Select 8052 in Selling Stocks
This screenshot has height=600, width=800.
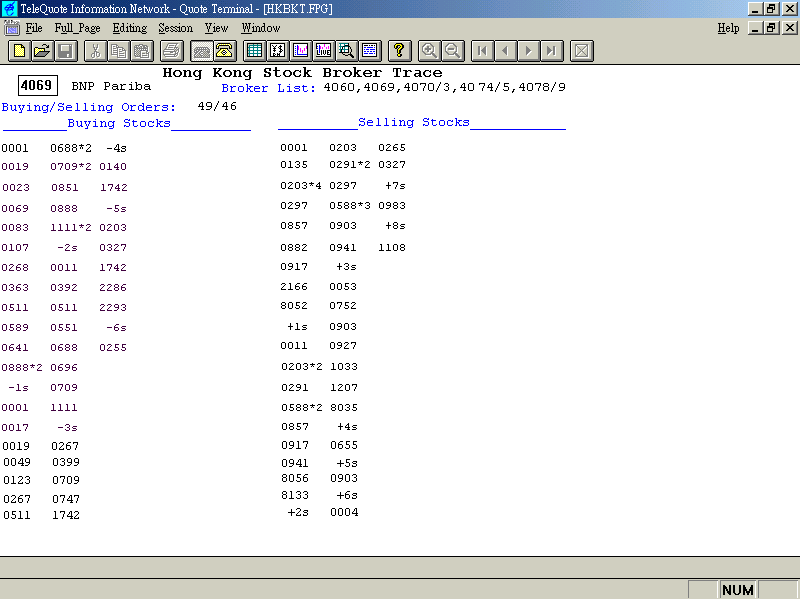[294, 306]
